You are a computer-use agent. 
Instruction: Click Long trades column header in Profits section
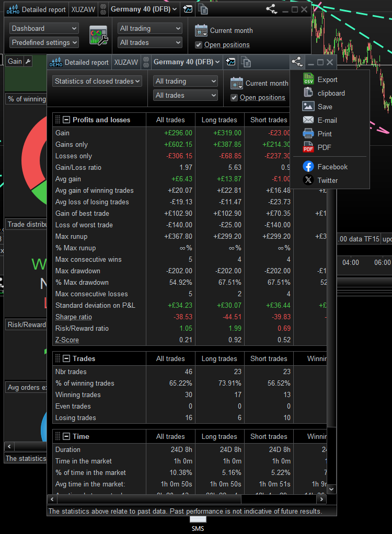tap(220, 120)
